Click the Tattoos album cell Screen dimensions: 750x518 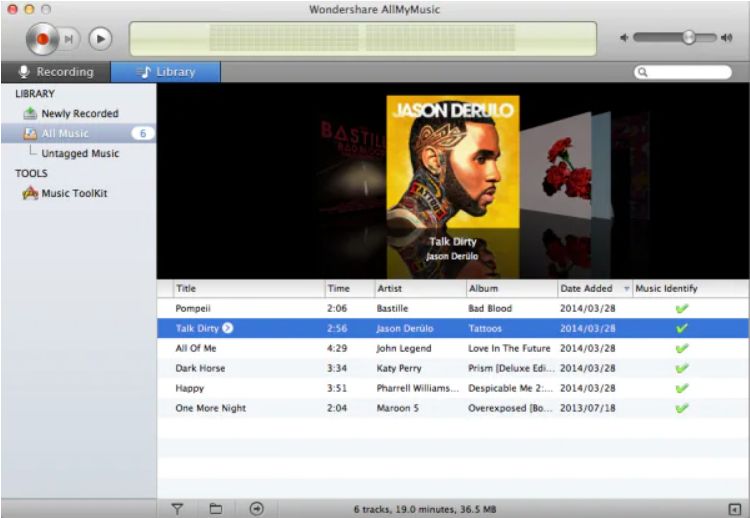tap(485, 329)
